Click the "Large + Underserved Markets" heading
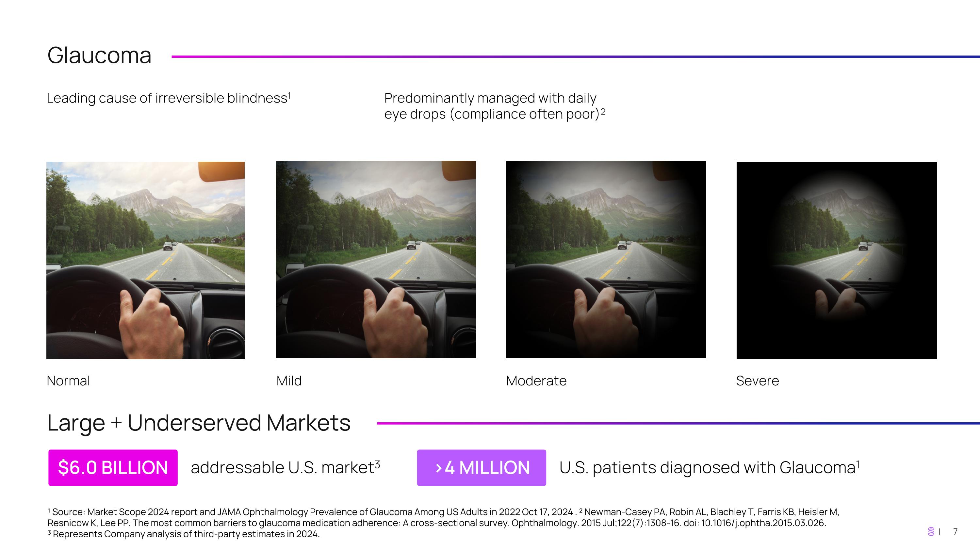980x551 pixels. click(x=199, y=423)
